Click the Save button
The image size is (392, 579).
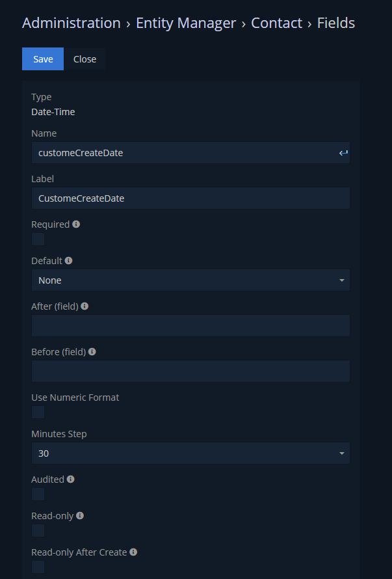point(43,59)
